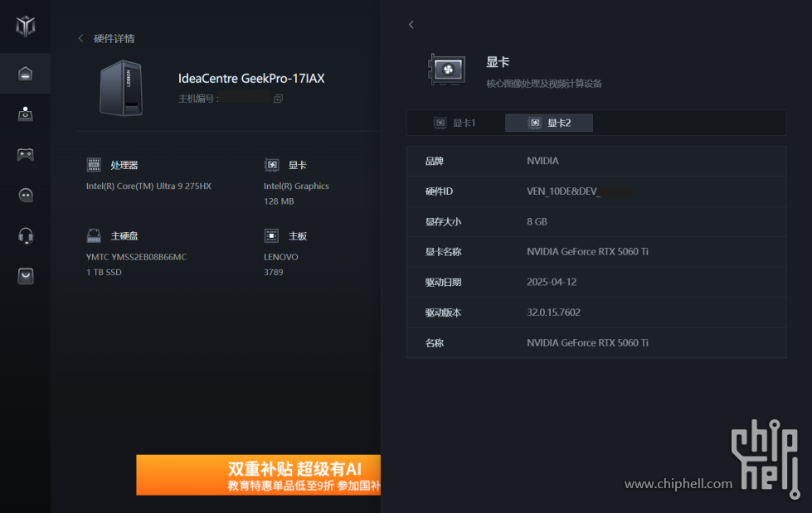Click the 驱动版本 row label

pos(443,312)
